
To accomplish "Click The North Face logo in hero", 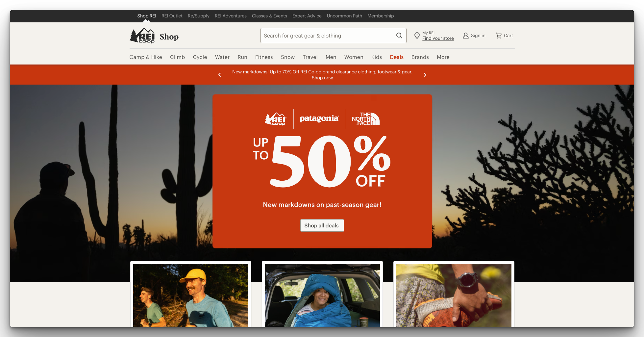I will [x=366, y=119].
